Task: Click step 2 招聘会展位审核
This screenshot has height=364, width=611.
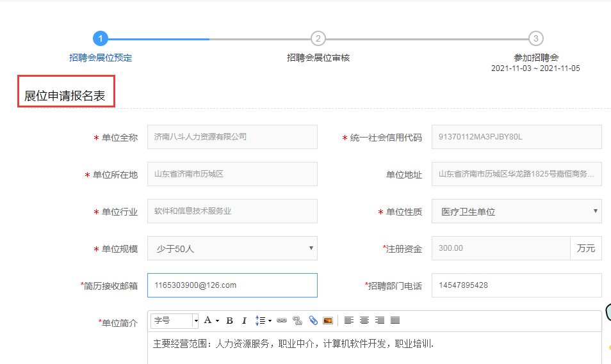Action: click(318, 39)
